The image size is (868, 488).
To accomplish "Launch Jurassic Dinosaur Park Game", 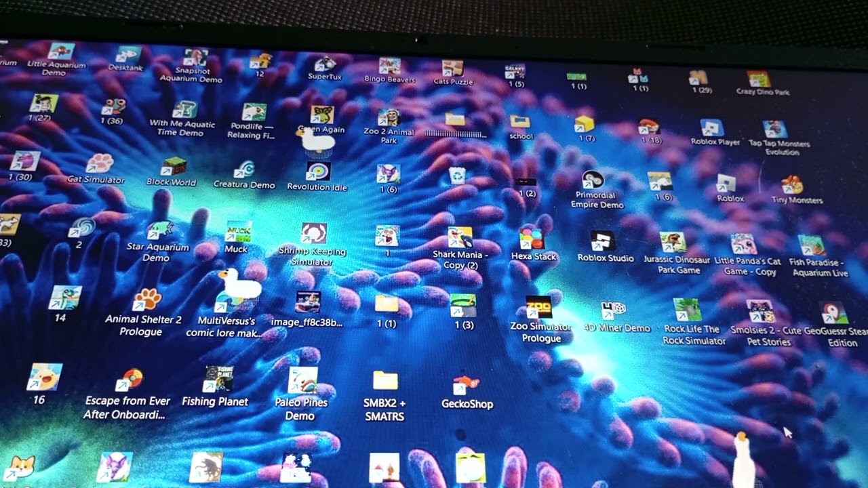I will point(673,243).
